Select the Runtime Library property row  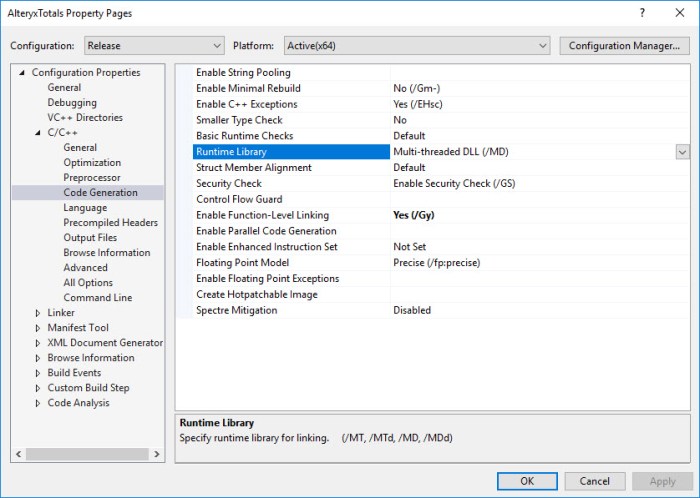(292, 152)
